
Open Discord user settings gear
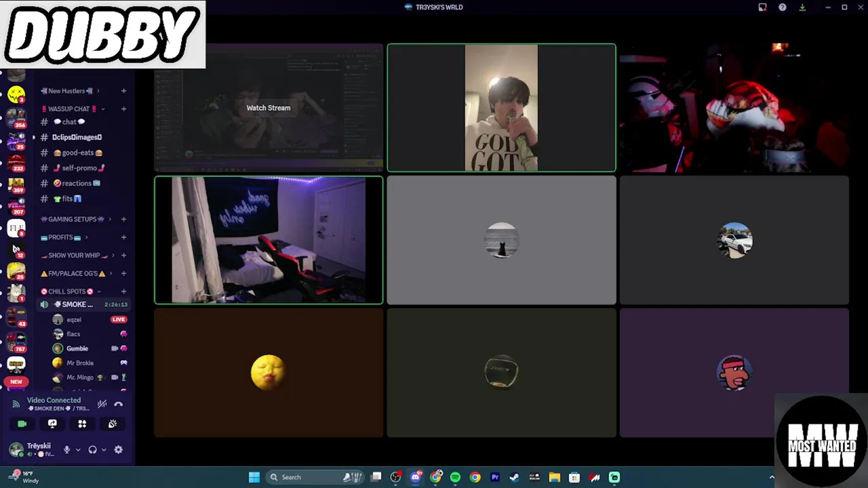119,449
